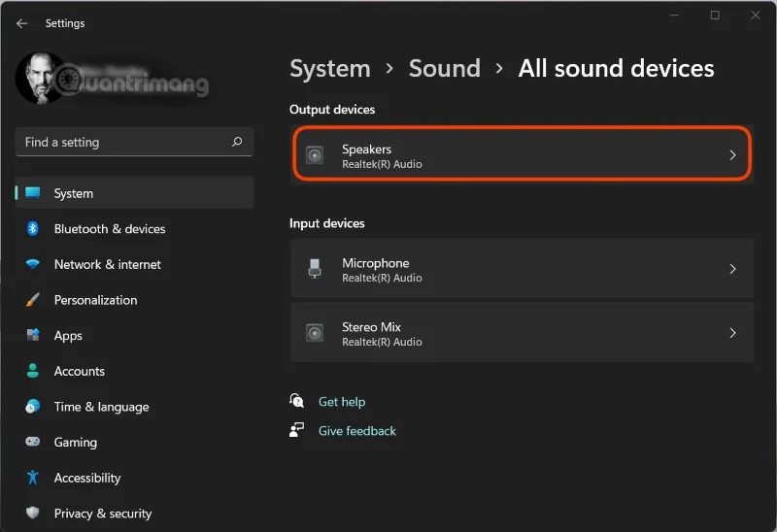Viewport: 777px width, 532px height.
Task: Select the Speakers Realtek Audio row
Action: 522,155
